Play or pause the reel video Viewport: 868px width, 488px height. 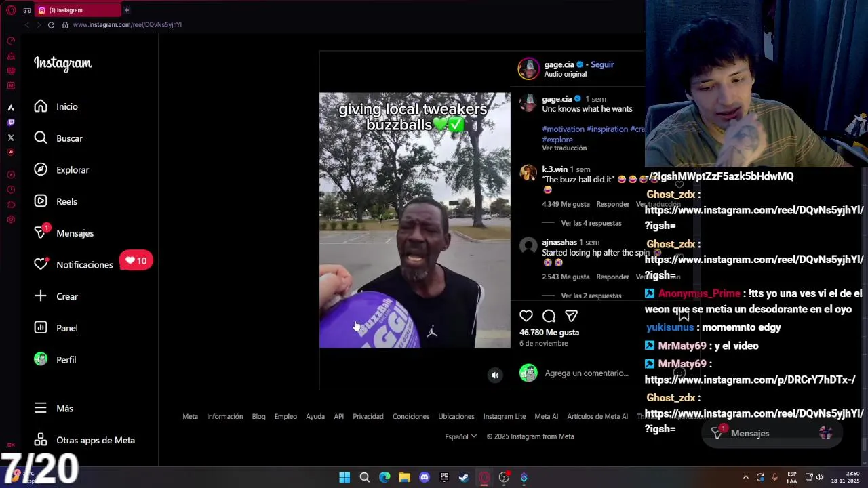414,220
